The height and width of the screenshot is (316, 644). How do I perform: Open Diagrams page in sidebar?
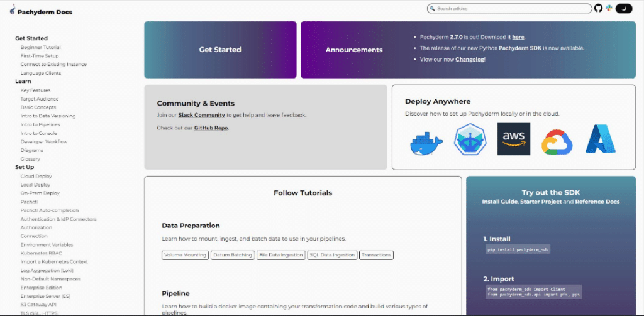point(31,150)
